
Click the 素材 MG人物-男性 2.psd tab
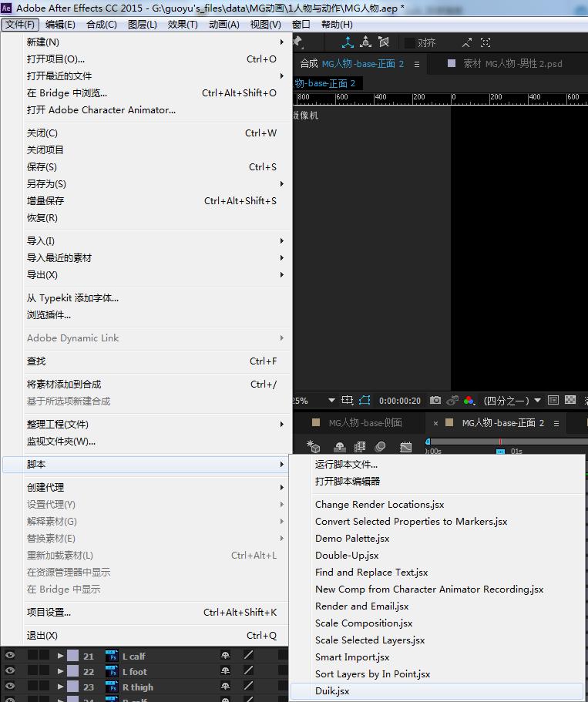[x=512, y=64]
